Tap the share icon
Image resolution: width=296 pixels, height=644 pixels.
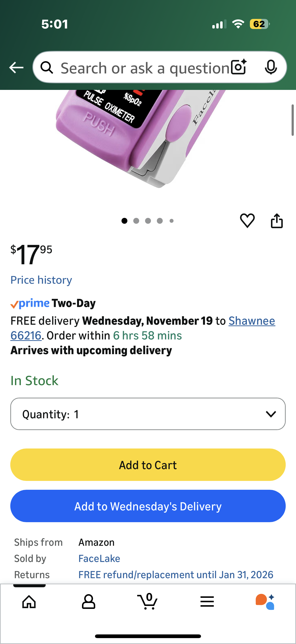pyautogui.click(x=277, y=221)
